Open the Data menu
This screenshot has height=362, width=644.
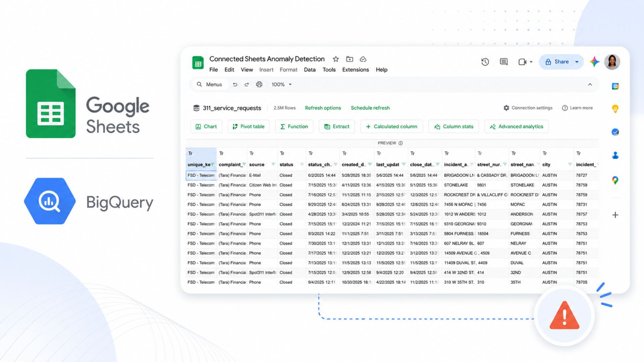point(310,70)
